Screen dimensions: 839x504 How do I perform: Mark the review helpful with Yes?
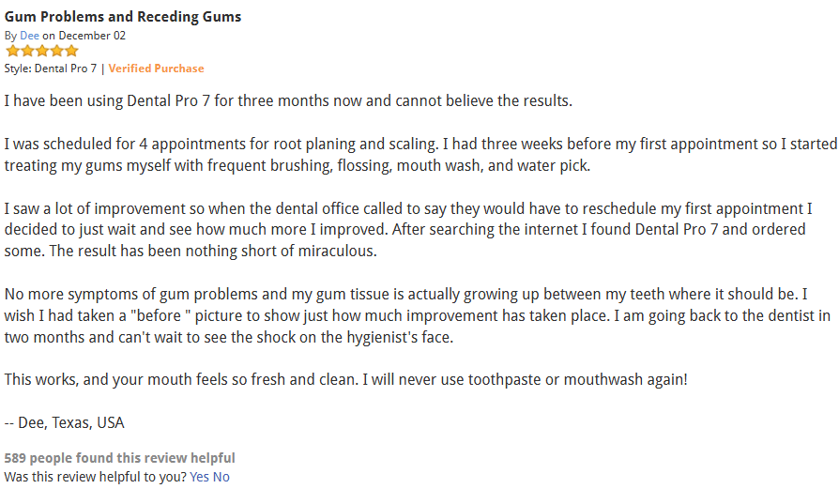pyautogui.click(x=199, y=477)
